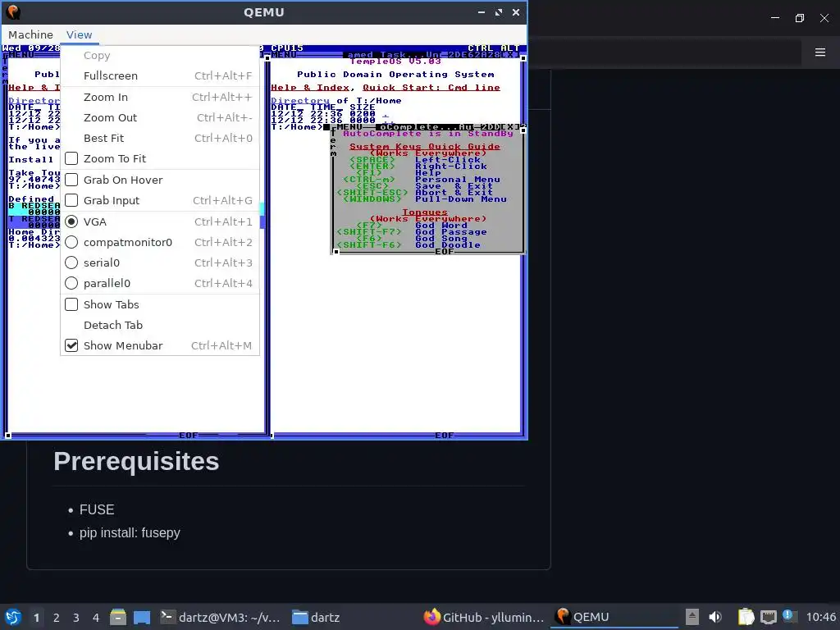Open the update notifier tray icon
The image size is (840, 630).
(788, 616)
